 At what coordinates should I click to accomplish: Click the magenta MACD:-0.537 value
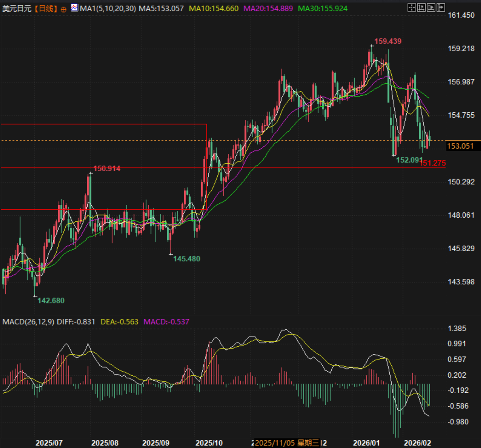166,322
